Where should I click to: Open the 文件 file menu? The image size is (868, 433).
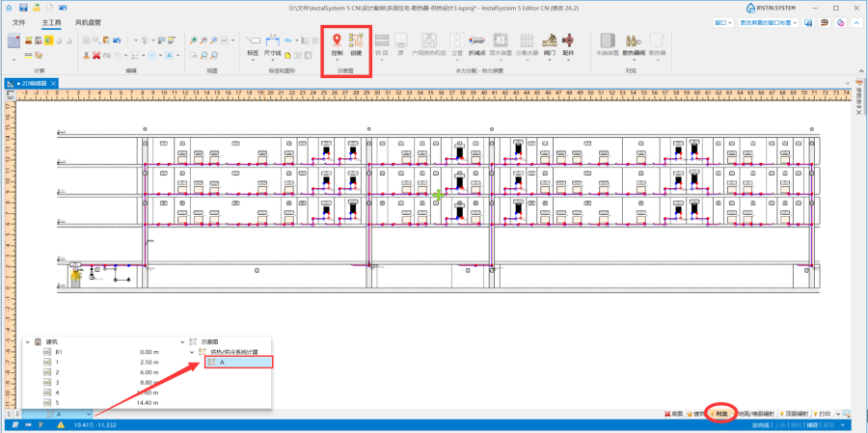[x=18, y=21]
